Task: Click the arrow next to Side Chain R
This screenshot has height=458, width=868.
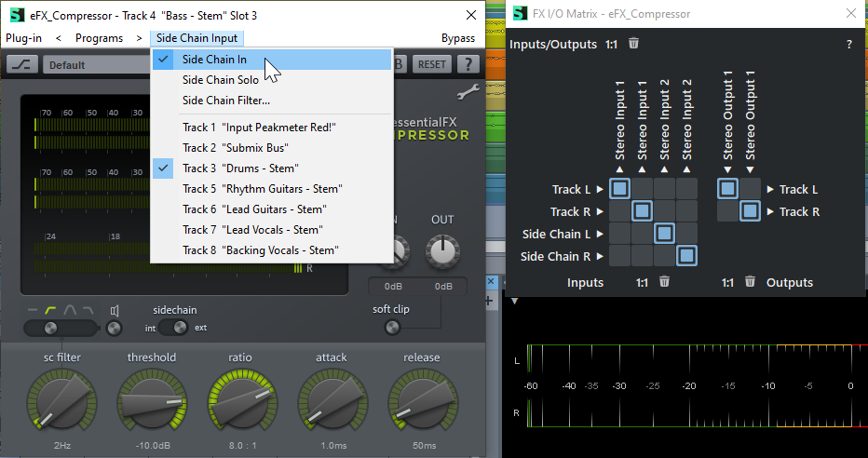Action: coord(600,256)
